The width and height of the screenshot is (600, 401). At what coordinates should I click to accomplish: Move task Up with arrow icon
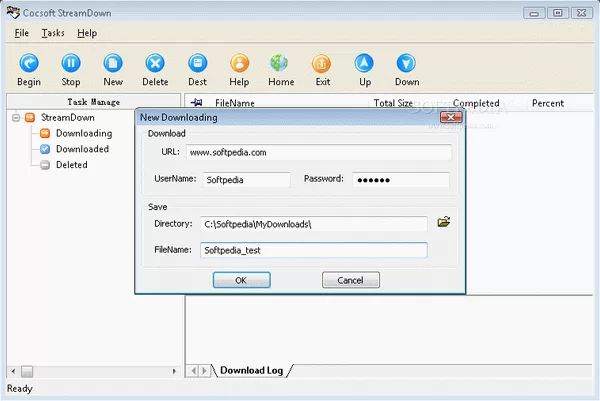click(x=364, y=63)
